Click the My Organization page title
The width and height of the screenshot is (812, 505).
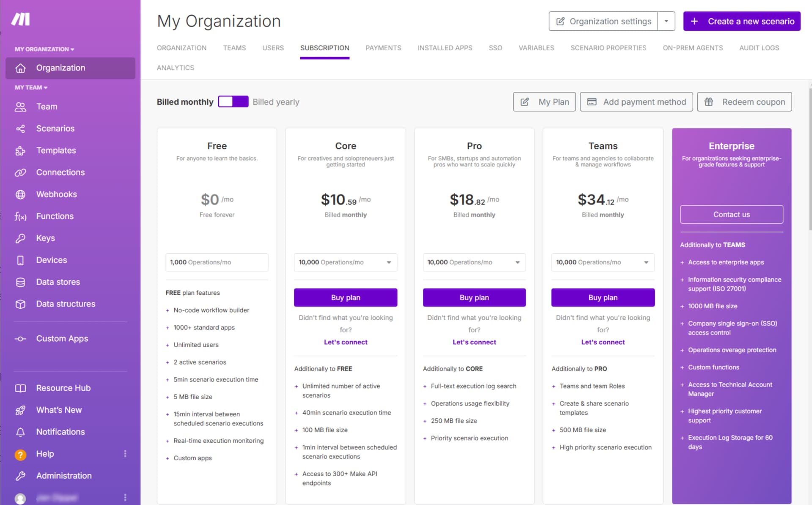(x=219, y=21)
